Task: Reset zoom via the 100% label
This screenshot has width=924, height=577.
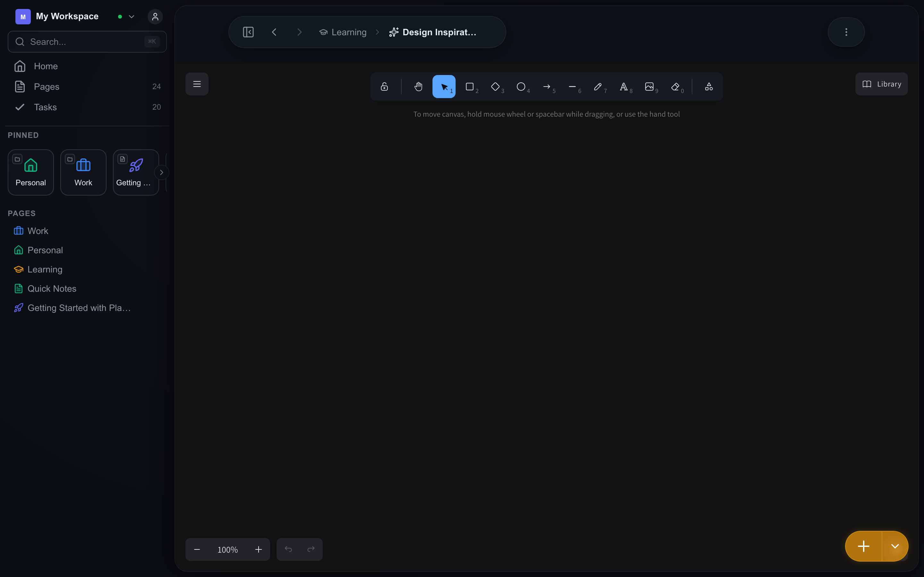Action: [x=227, y=549]
